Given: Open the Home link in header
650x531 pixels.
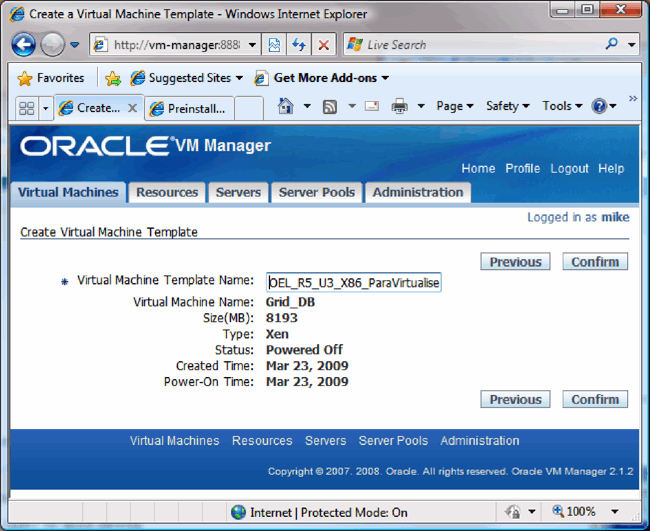Looking at the screenshot, I should pos(478,169).
